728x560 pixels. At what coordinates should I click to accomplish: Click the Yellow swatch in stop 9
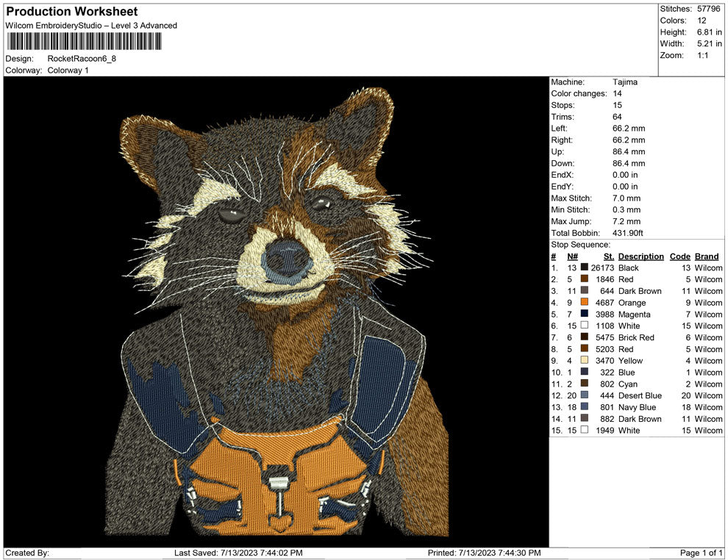pos(585,361)
